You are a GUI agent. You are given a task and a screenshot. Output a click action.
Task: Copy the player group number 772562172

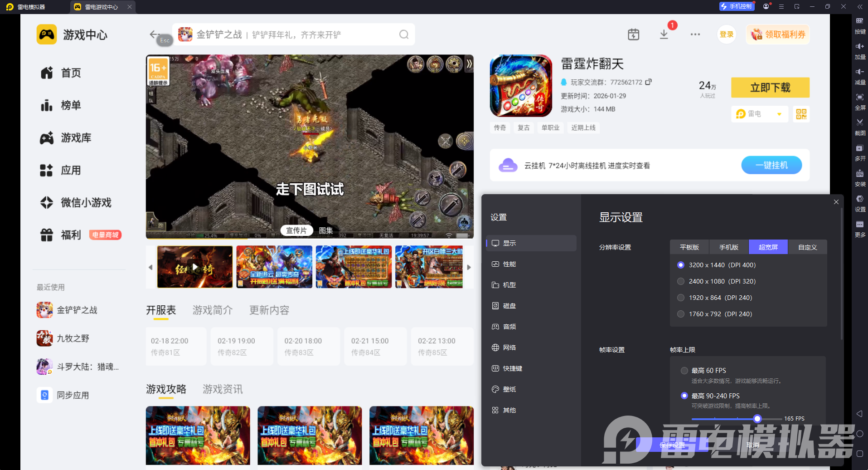point(649,82)
